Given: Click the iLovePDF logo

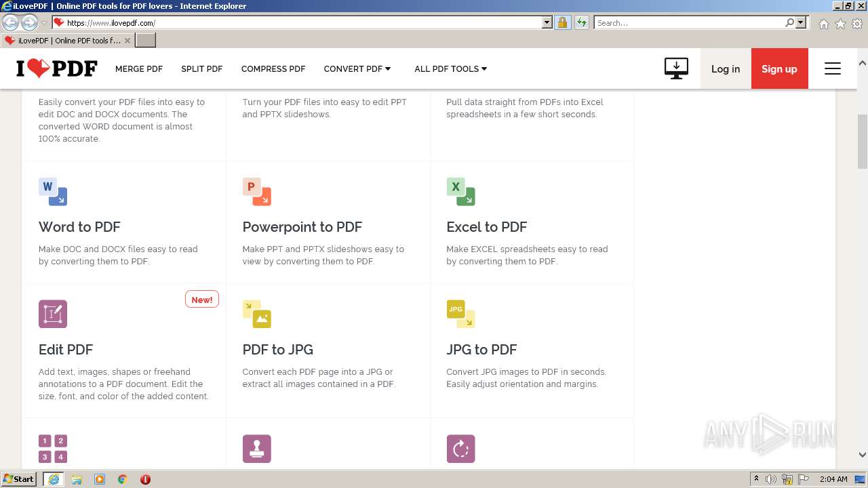Looking at the screenshot, I should pyautogui.click(x=57, y=68).
